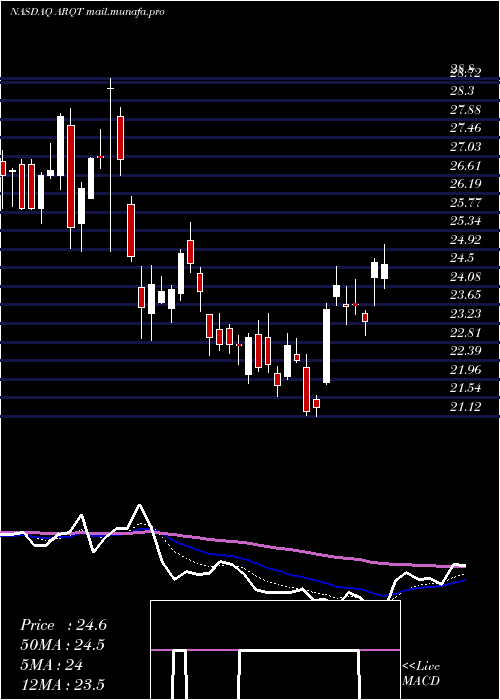Screen dimensions: 500x700
Task: Click the 26.19 price axis label
Action: (x=465, y=184)
